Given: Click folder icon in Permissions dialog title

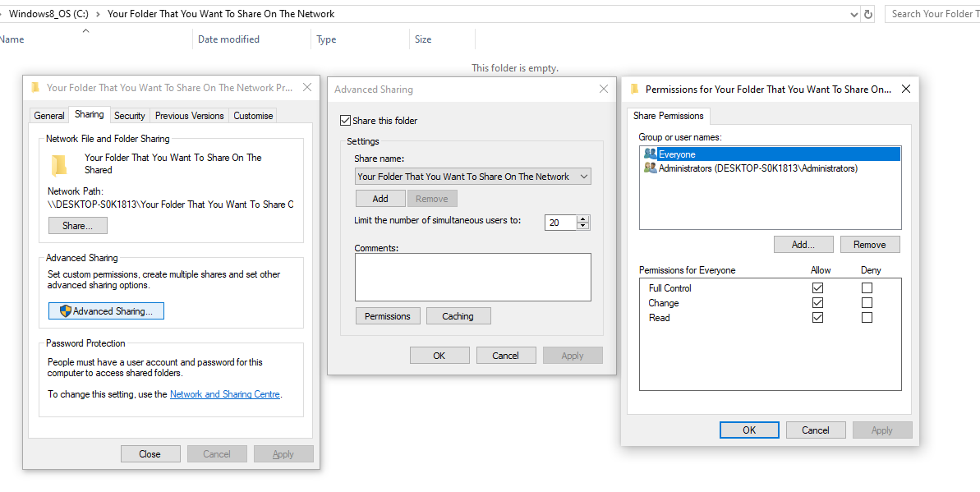Looking at the screenshot, I should point(634,89).
